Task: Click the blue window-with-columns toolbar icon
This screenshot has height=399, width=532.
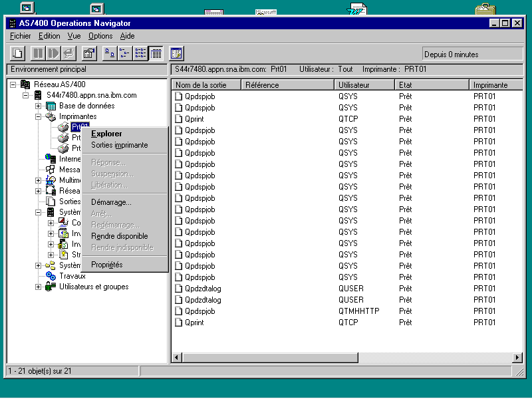Action: (176, 53)
